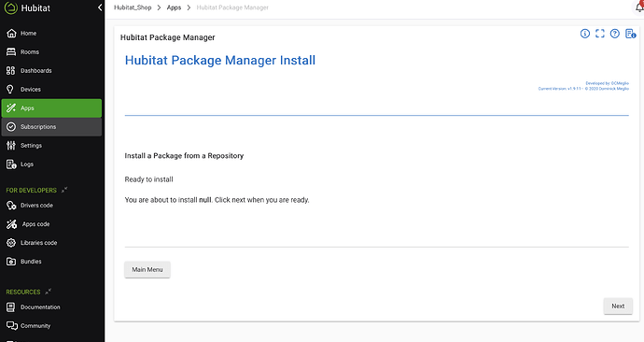644x342 pixels.
Task: Open Home in the sidebar
Action: click(51, 34)
